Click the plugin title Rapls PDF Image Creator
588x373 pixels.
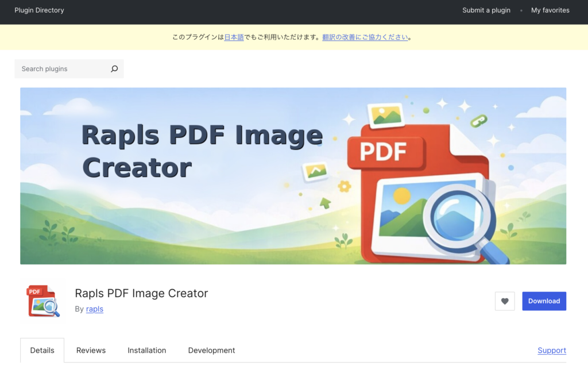[141, 293]
